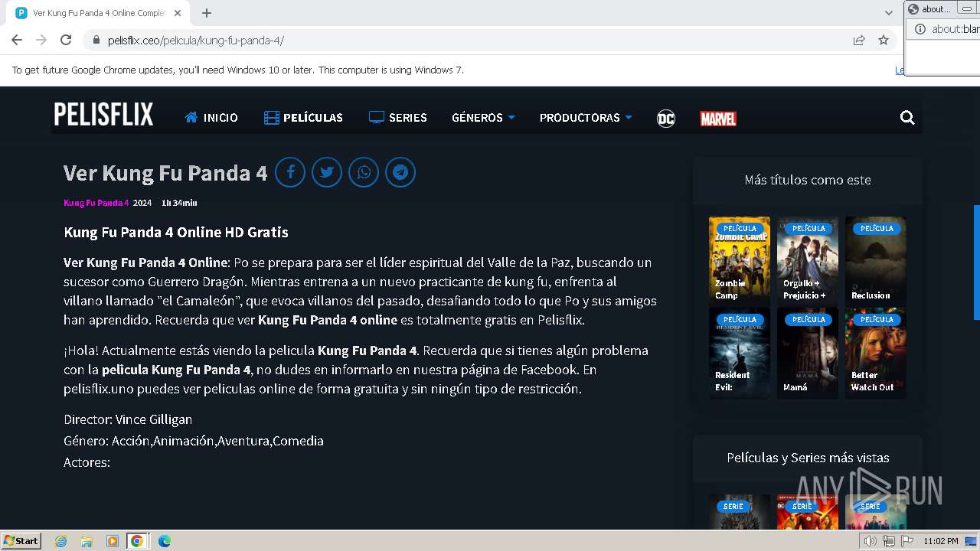The image size is (980, 551).
Task: Open a new Chrome tab
Action: click(x=207, y=13)
